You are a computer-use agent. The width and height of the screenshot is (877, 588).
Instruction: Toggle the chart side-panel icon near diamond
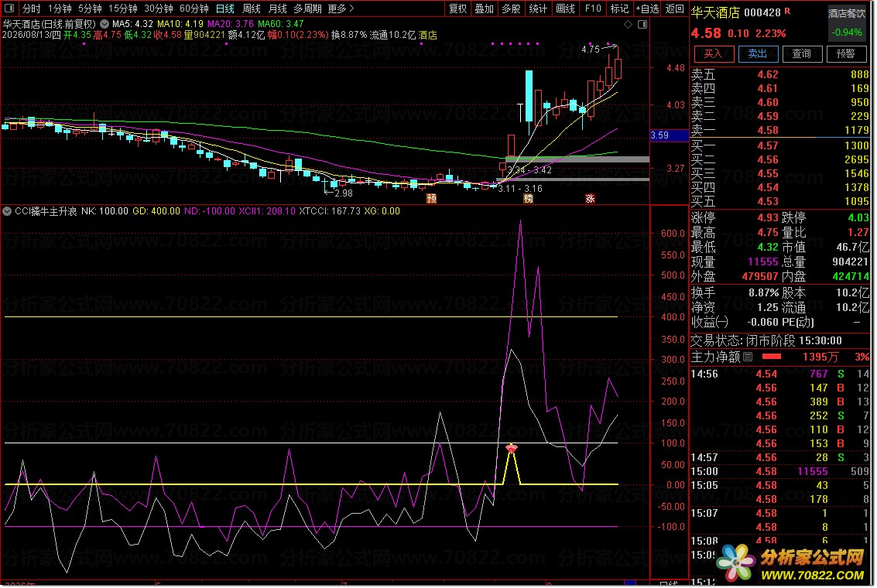coord(642,24)
